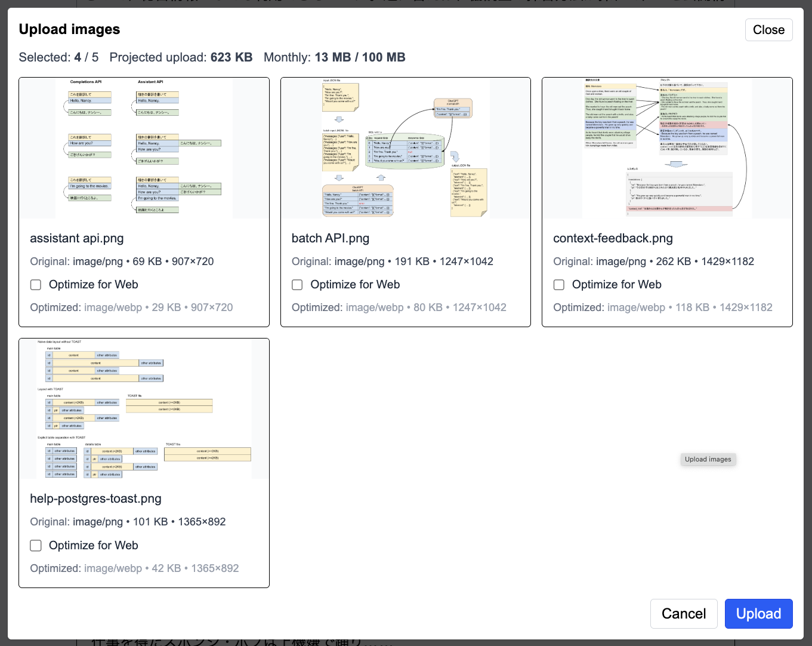Viewport: 812px width, 646px height.
Task: Select the assistant api.png thumbnail preview
Action: pyautogui.click(x=144, y=148)
